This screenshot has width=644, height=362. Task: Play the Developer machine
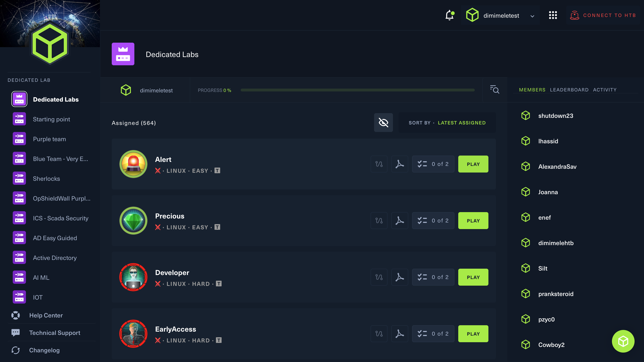coord(473,277)
